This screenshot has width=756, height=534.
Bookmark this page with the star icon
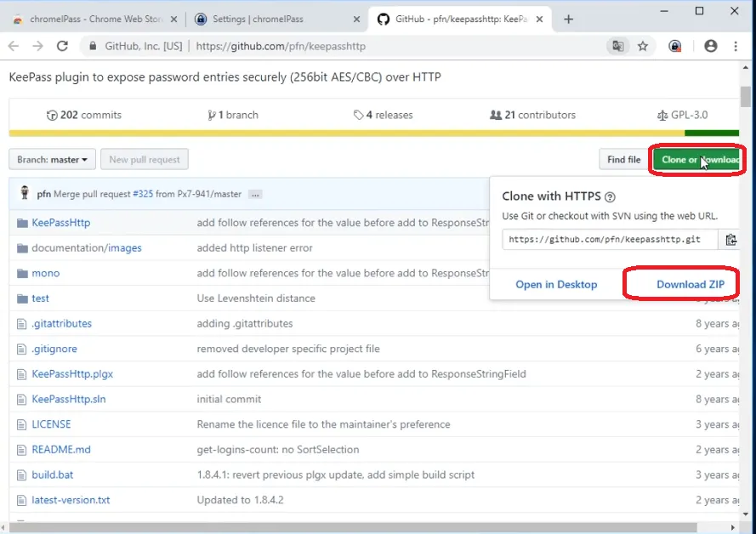[x=643, y=46]
